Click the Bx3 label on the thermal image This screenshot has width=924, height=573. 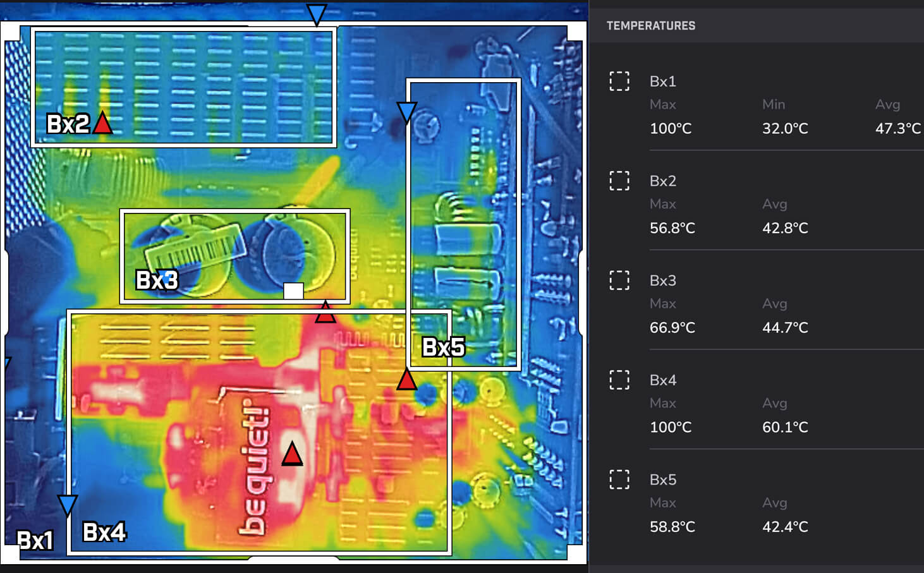click(x=157, y=280)
